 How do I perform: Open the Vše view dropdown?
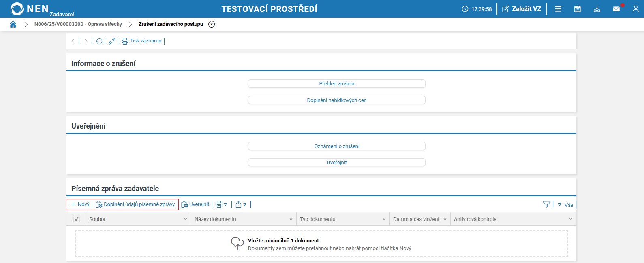[565, 205]
